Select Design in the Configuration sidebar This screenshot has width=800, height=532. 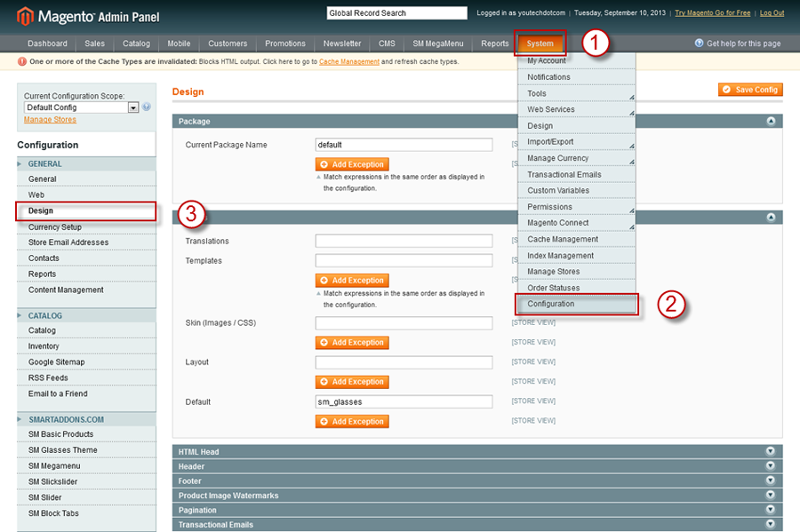(x=86, y=211)
